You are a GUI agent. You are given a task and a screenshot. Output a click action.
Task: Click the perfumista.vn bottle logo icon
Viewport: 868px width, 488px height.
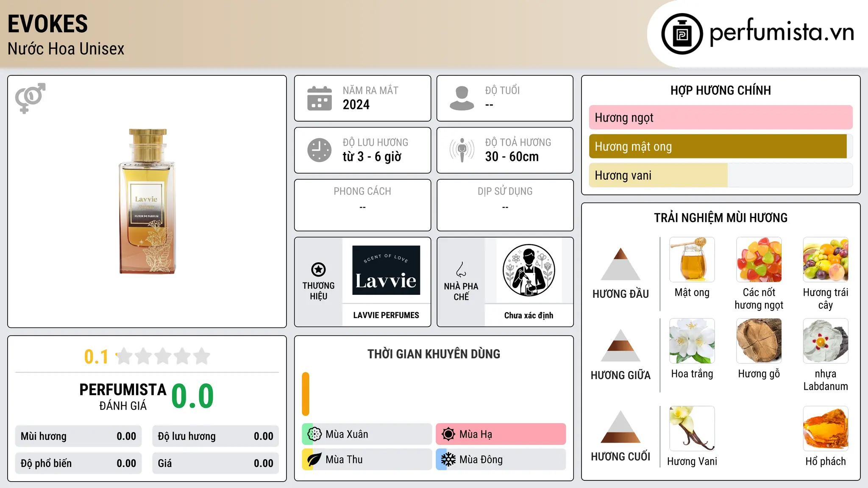682,34
